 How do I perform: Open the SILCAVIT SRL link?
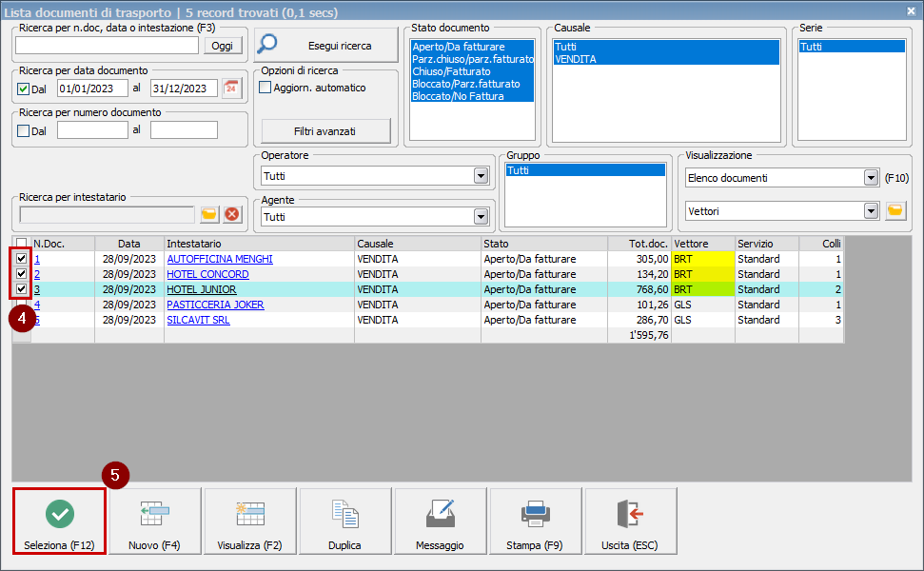tap(199, 320)
